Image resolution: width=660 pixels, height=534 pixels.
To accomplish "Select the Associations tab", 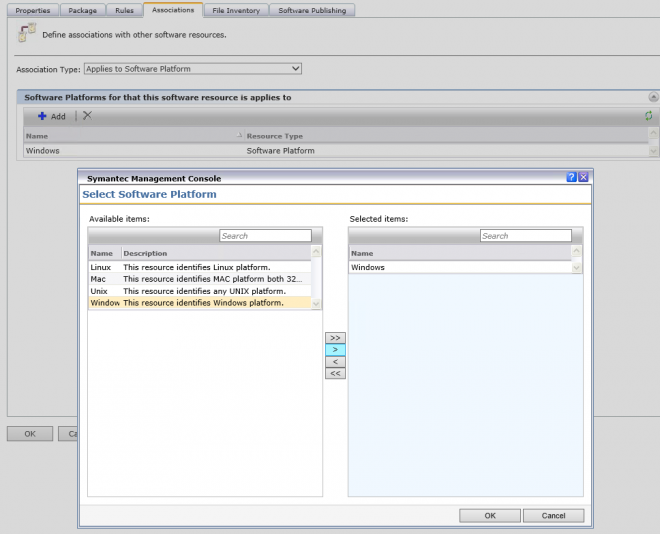I will click(173, 10).
